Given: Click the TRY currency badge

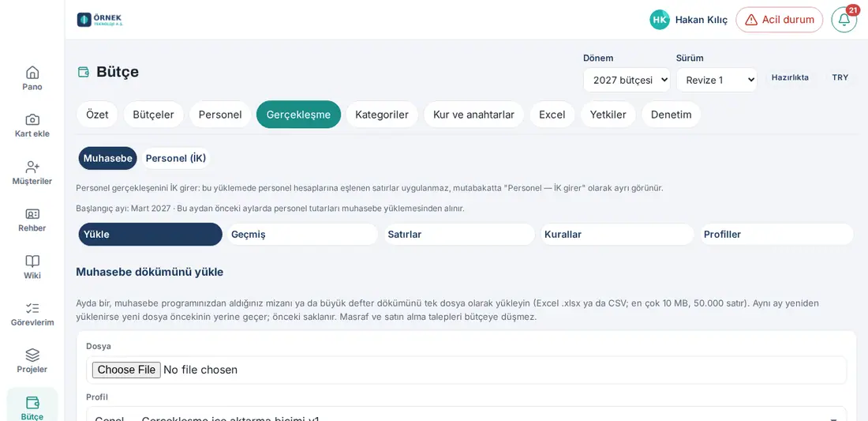Looking at the screenshot, I should 840,77.
